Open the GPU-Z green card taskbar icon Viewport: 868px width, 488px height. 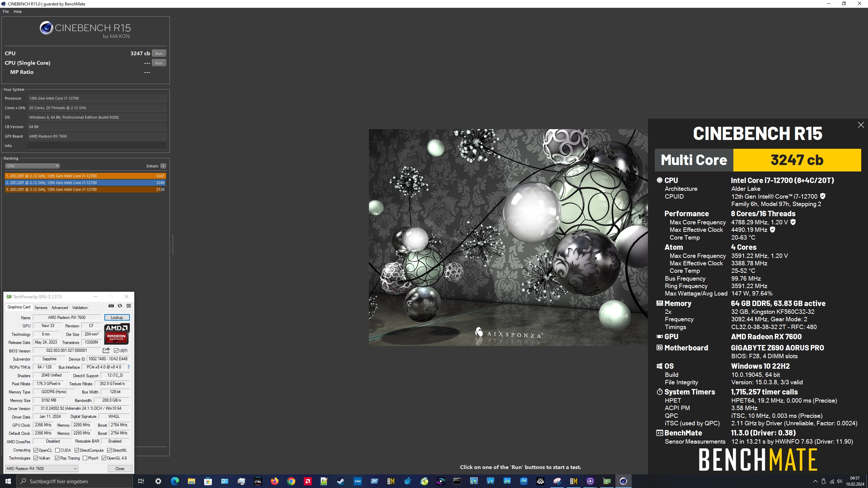pyautogui.click(x=607, y=481)
